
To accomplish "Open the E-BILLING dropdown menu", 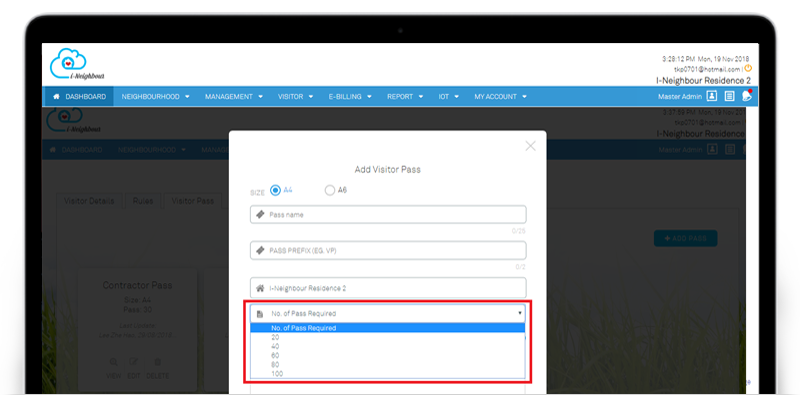I will [x=350, y=96].
